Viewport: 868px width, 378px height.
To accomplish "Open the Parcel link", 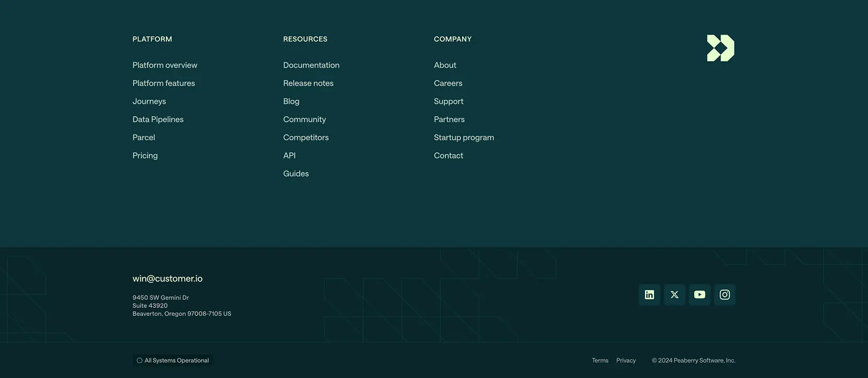I will coord(144,138).
